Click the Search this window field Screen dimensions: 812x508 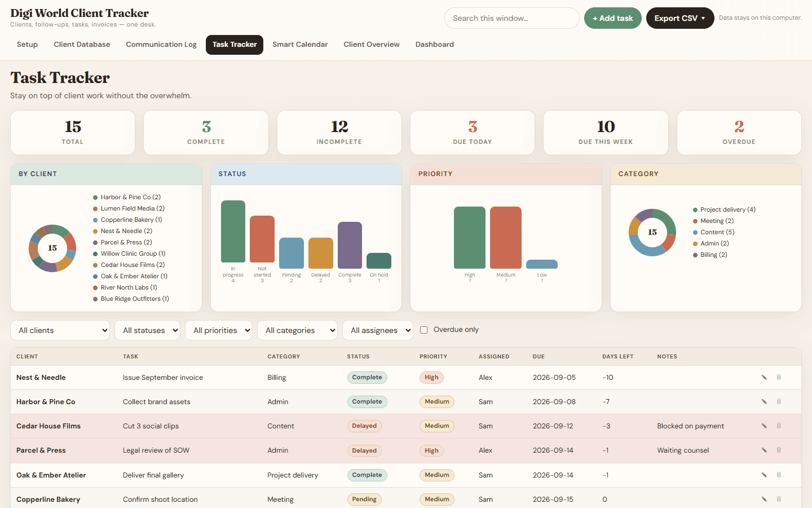coord(512,18)
